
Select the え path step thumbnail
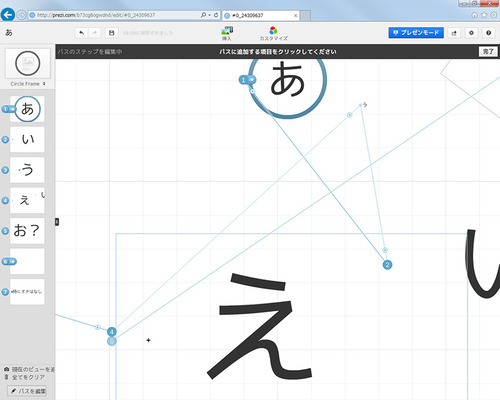coord(27,200)
